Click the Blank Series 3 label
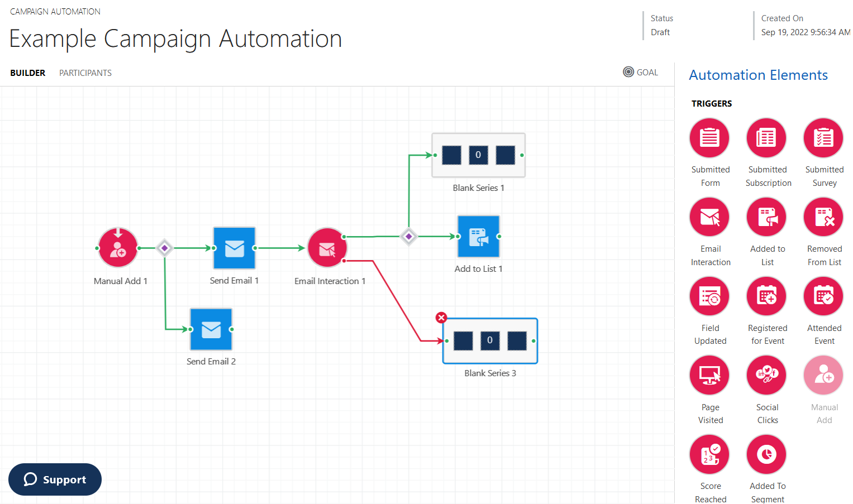The image size is (853, 504). [x=490, y=373]
